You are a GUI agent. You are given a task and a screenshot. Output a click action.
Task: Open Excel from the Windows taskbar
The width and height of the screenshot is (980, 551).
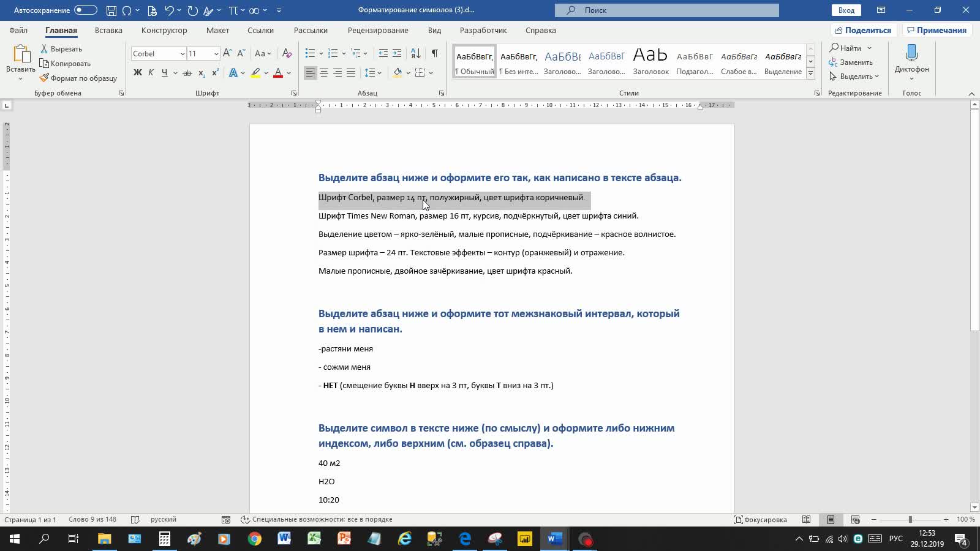(314, 539)
